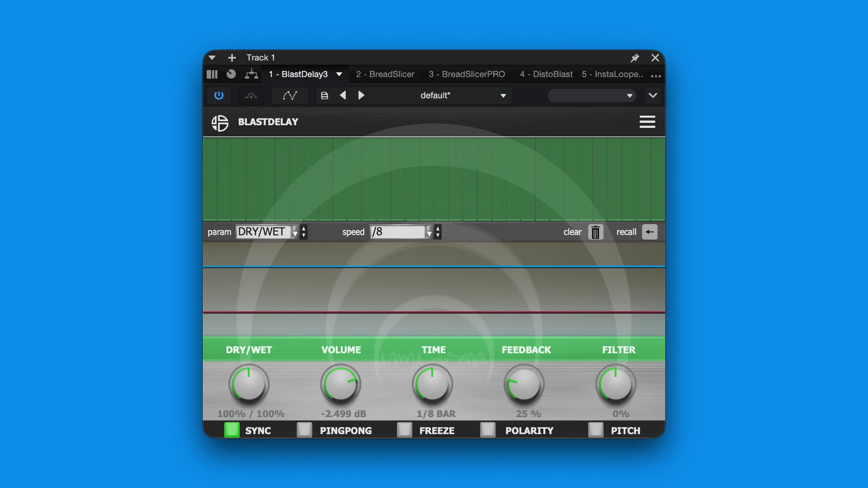This screenshot has height=488, width=868.
Task: Go to the previous preset arrow
Action: click(x=343, y=95)
